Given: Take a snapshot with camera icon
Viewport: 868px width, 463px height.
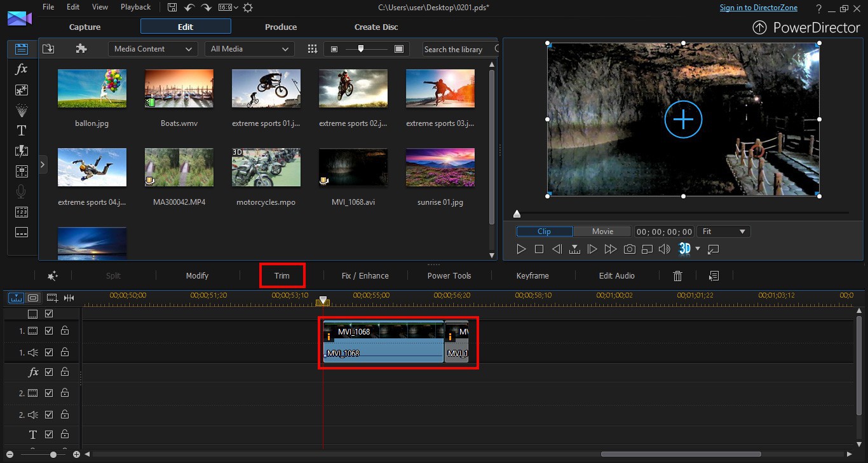Looking at the screenshot, I should [x=629, y=249].
